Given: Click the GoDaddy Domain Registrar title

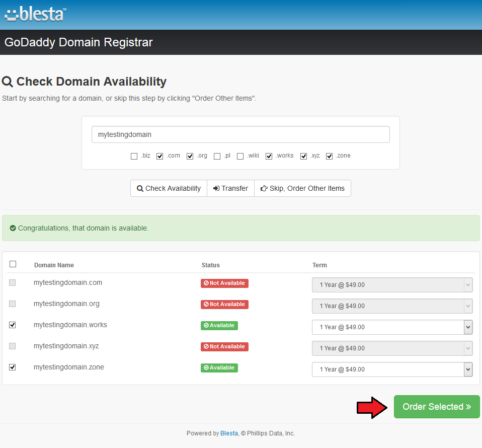Looking at the screenshot, I should [78, 42].
